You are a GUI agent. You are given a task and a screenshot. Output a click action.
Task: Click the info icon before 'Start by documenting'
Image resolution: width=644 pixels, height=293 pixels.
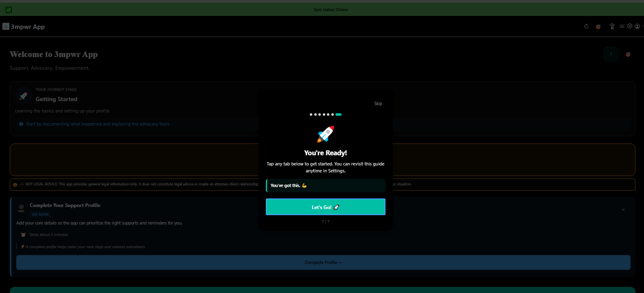(21, 124)
